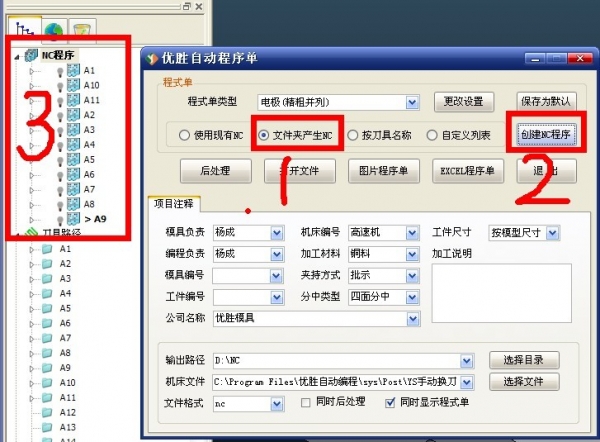
Task: Click inside 加工说明 text area
Action: coord(502,293)
